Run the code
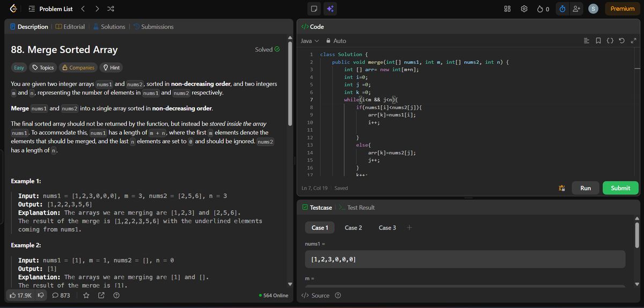Viewport: 644px width, 308px height. 586,188
